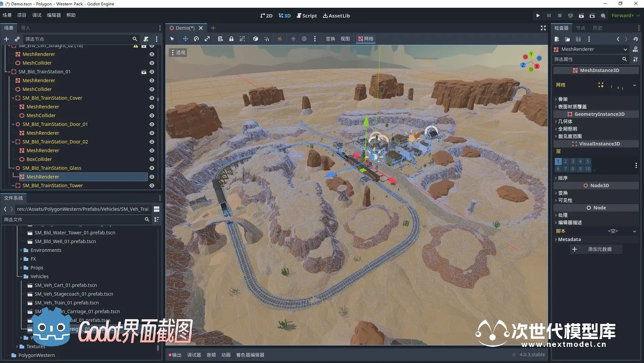
Task: Switch to the Script workspace
Action: tap(307, 15)
